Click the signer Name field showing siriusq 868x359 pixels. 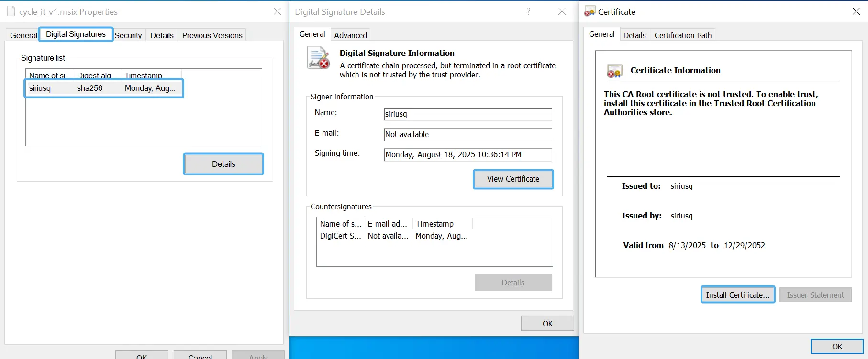point(468,114)
